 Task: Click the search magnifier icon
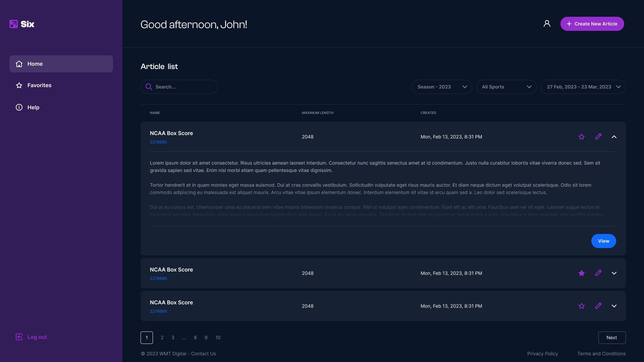pyautogui.click(x=149, y=87)
